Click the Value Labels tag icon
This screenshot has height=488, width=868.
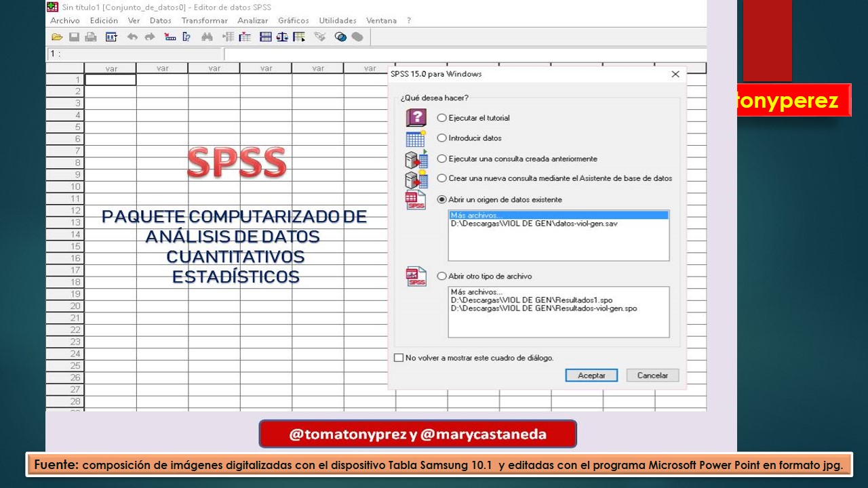coord(320,37)
